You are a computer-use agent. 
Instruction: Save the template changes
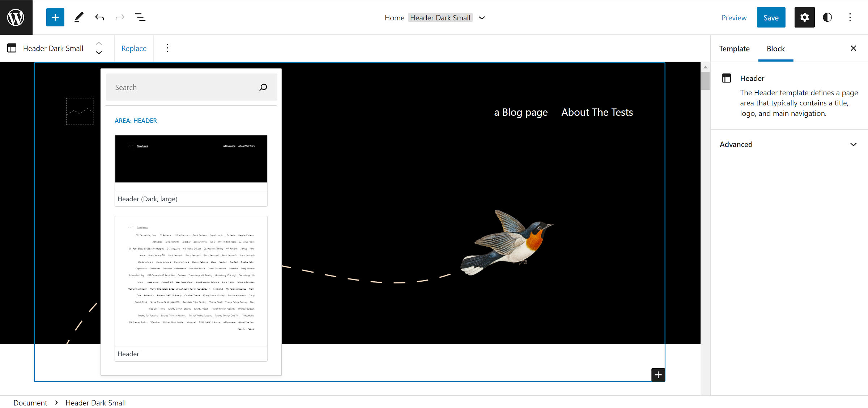click(x=771, y=17)
